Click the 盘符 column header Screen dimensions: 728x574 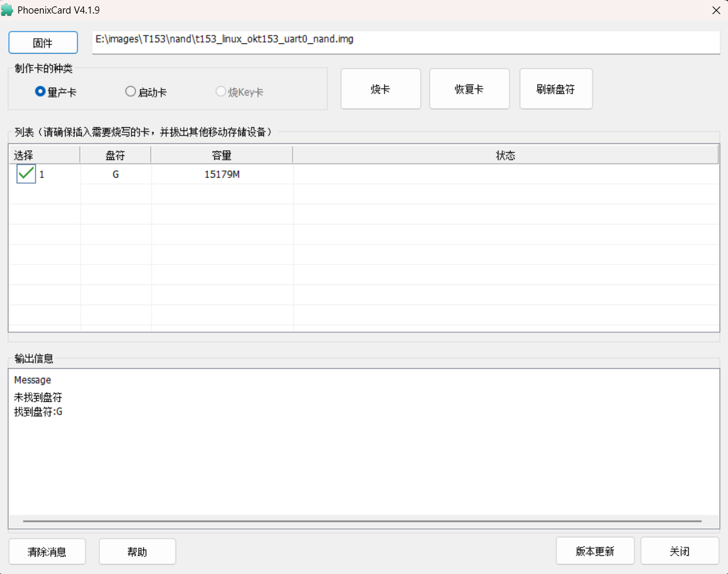click(115, 155)
